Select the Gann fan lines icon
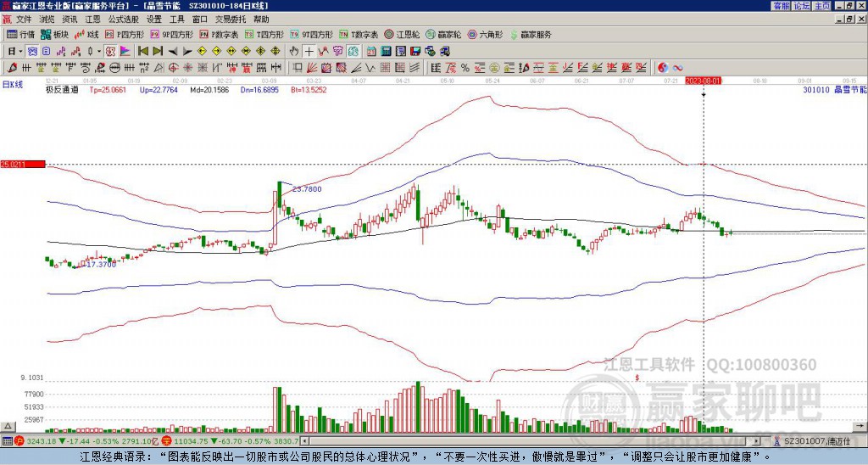This screenshot has width=868, height=465. (x=312, y=68)
